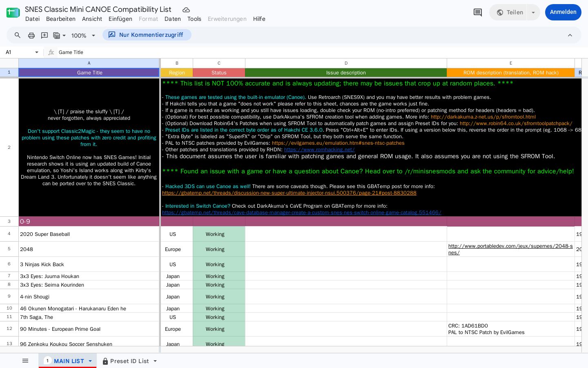Image resolution: width=588 pixels, height=368 pixels.
Task: Open the all sheets list icon
Action: pos(25,361)
